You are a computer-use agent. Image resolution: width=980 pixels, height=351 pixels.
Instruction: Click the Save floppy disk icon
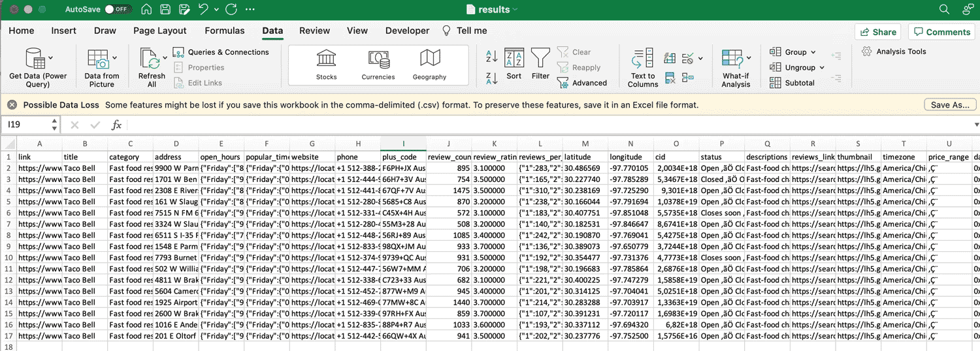165,10
